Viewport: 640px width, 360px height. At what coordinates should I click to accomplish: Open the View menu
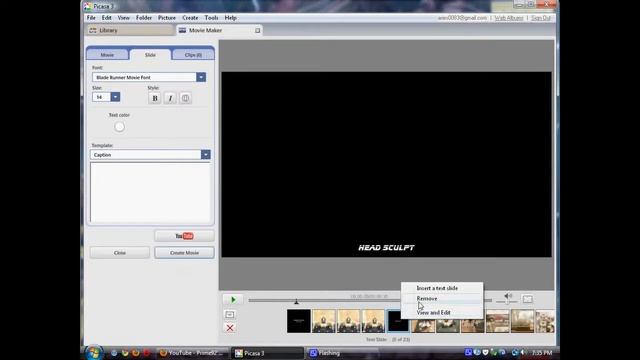pos(123,18)
